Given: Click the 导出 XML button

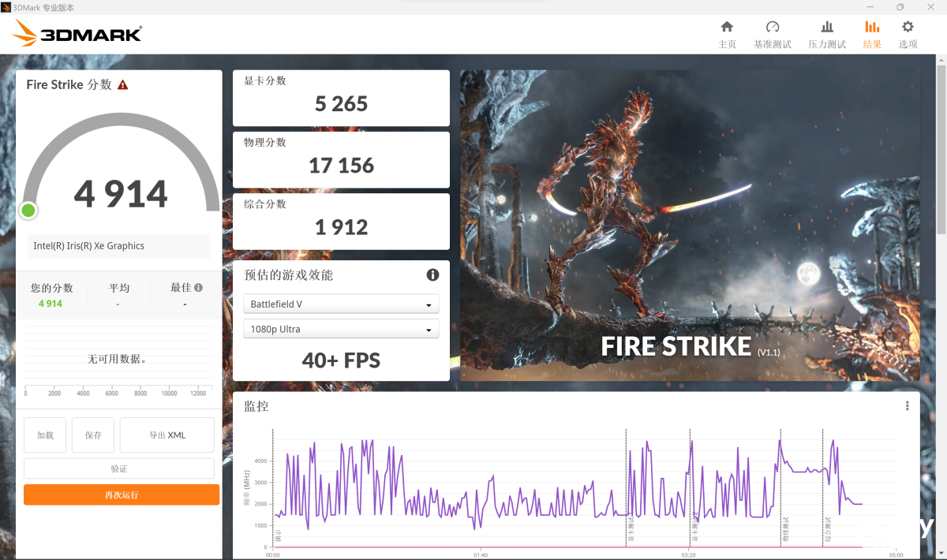Looking at the screenshot, I should [167, 435].
